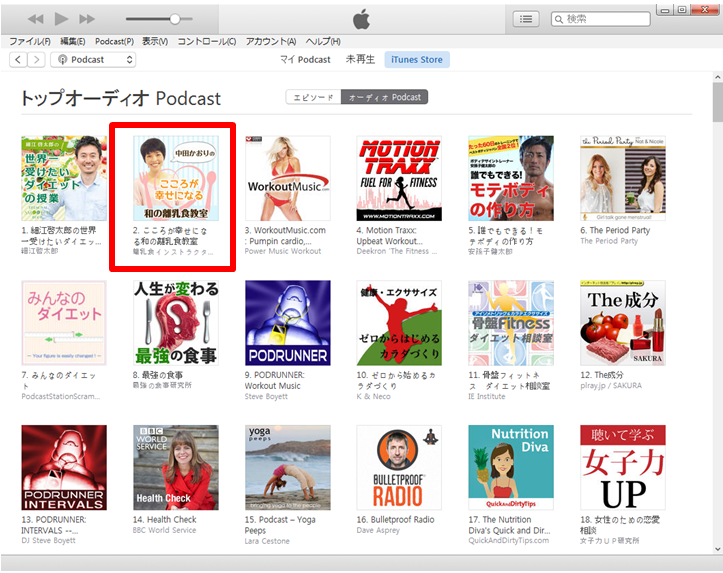Image resolution: width=723 pixels, height=573 pixels.
Task: Open the ヘルプ(H) menu
Action: point(323,41)
